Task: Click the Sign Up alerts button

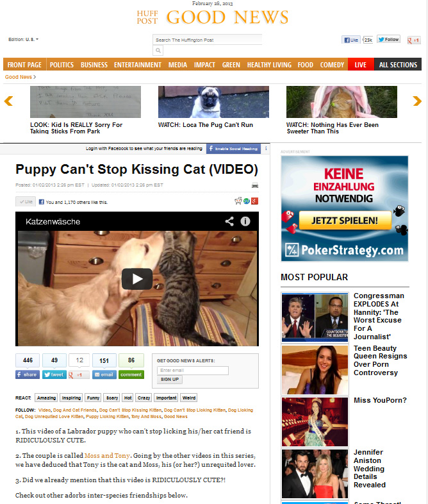Action: [170, 380]
